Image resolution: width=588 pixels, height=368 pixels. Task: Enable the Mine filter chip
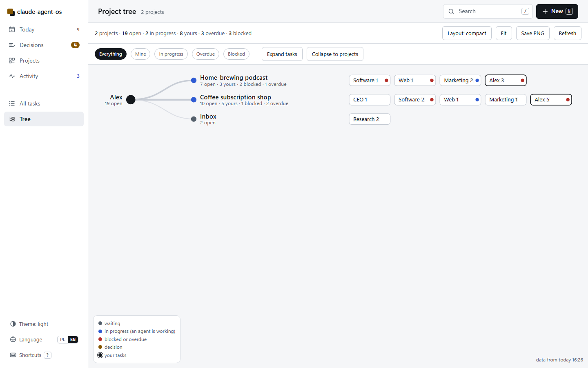140,54
